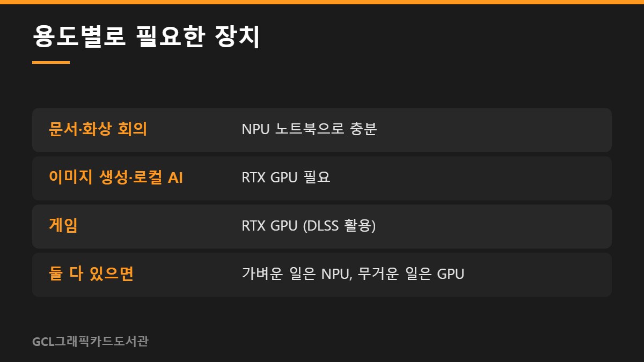644x362 pixels.
Task: Click the text 'NPU 노트북으로 충분'
Action: 309,129
